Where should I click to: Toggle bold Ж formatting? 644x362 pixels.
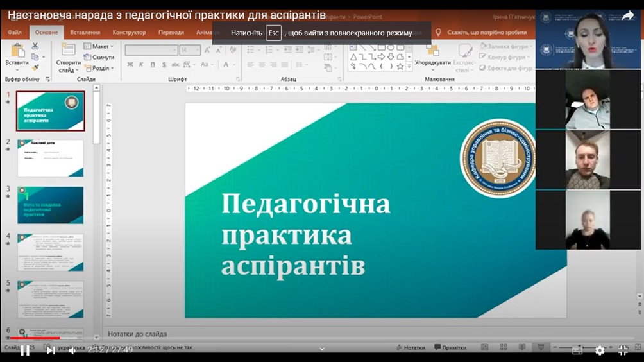pyautogui.click(x=130, y=65)
